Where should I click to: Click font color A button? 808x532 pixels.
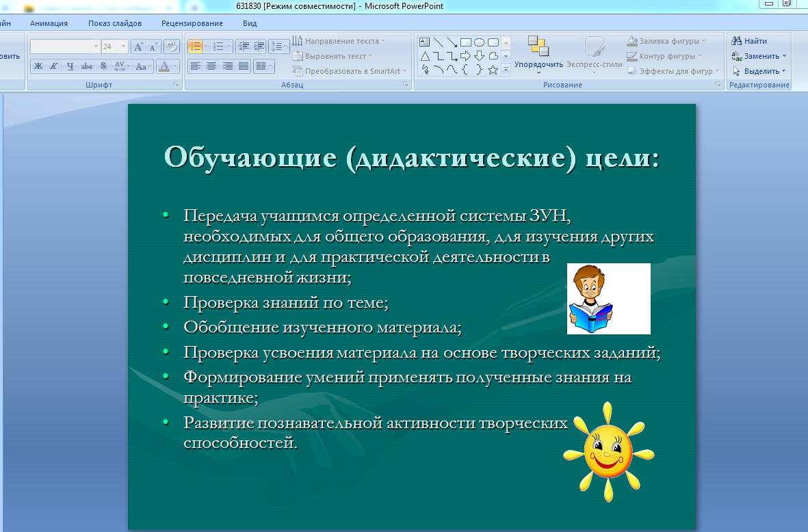pyautogui.click(x=164, y=66)
